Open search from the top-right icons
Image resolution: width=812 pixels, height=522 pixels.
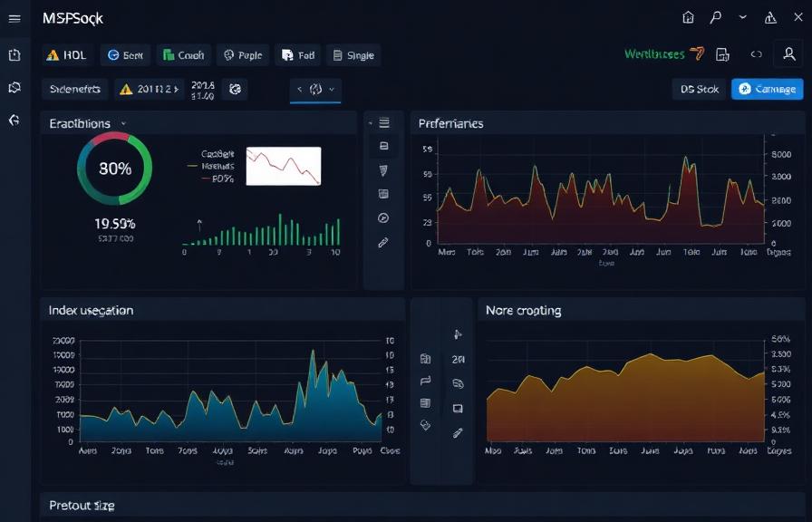(716, 16)
